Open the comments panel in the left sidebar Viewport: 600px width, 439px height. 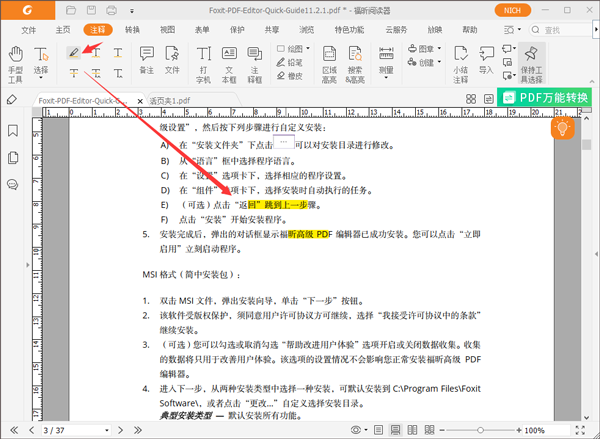pyautogui.click(x=13, y=184)
